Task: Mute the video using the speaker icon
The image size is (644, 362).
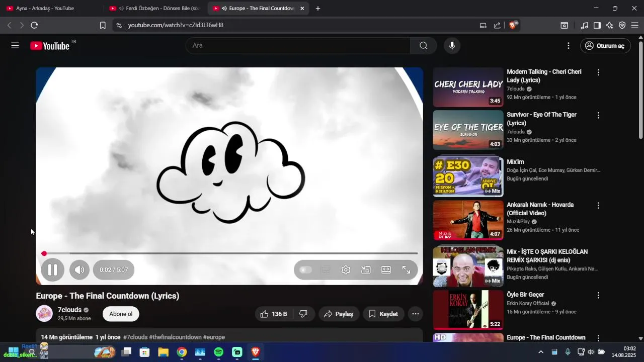Action: pos(79,269)
